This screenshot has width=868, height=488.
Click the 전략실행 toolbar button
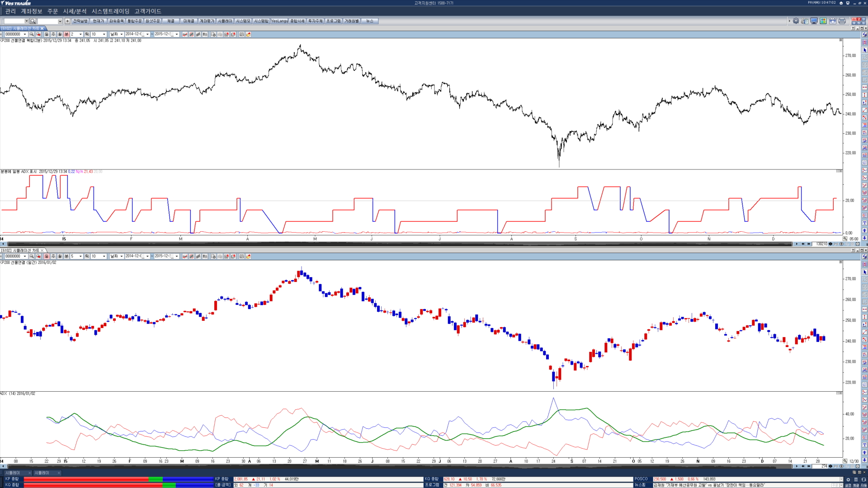pos(80,21)
